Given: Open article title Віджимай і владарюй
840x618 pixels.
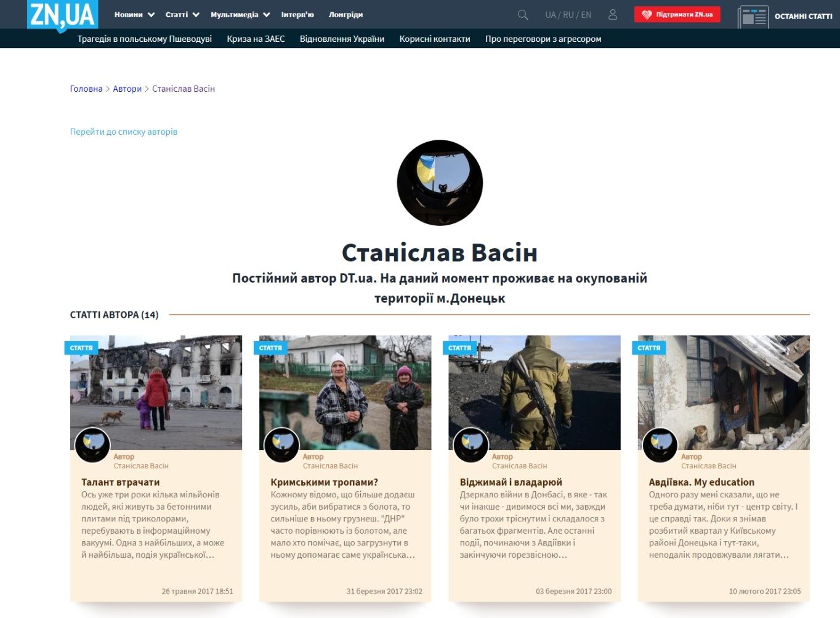Looking at the screenshot, I should coord(511,482).
